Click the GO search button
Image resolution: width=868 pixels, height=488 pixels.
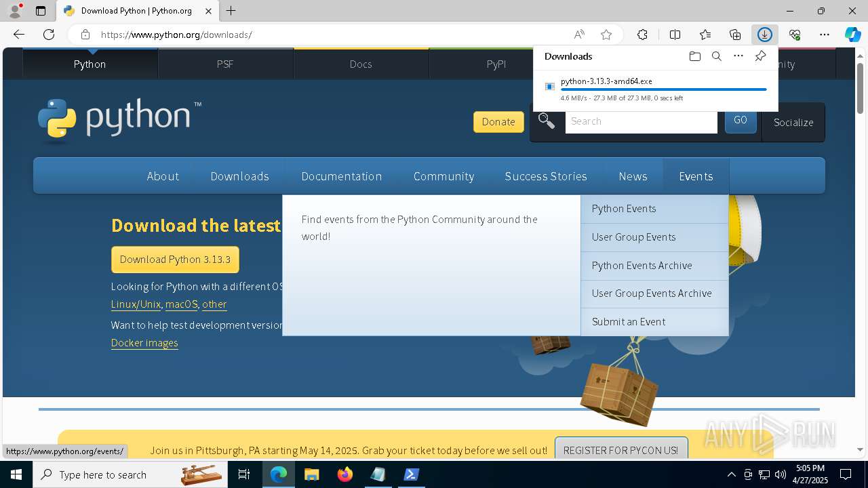coord(741,121)
